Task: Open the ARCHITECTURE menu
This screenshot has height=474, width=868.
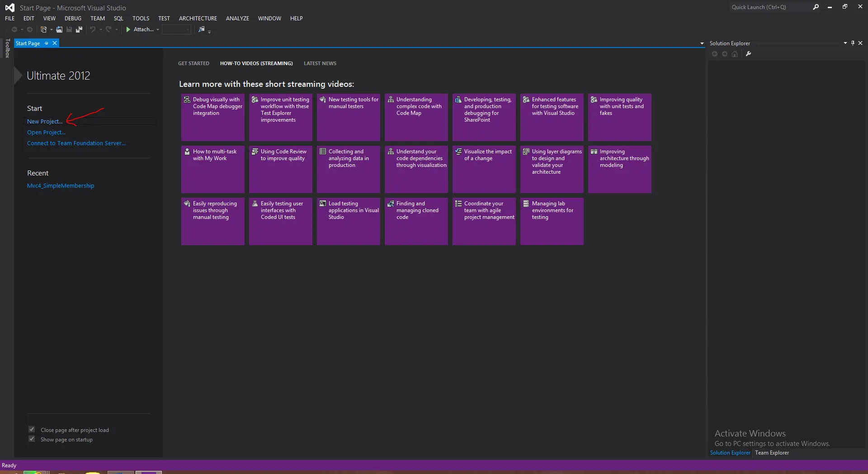Action: pyautogui.click(x=198, y=19)
